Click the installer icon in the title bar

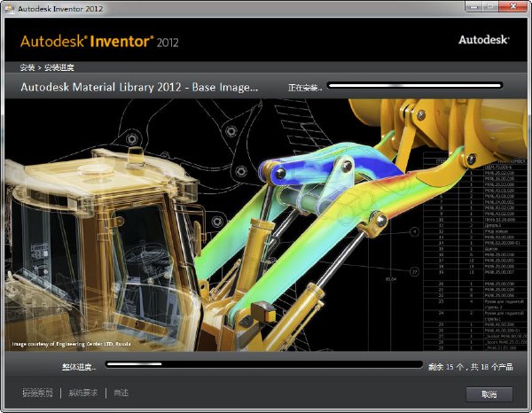coord(10,9)
